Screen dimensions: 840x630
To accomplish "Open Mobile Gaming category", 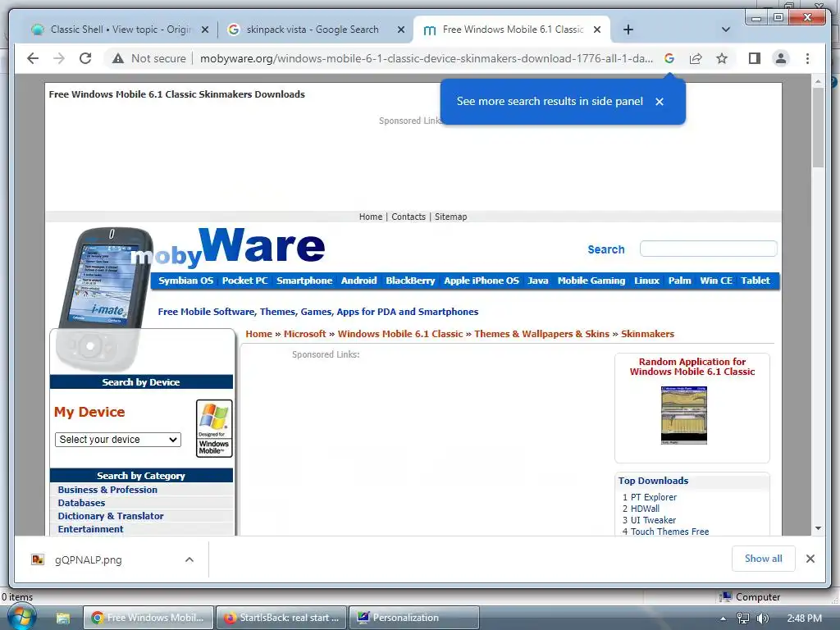I will (591, 281).
